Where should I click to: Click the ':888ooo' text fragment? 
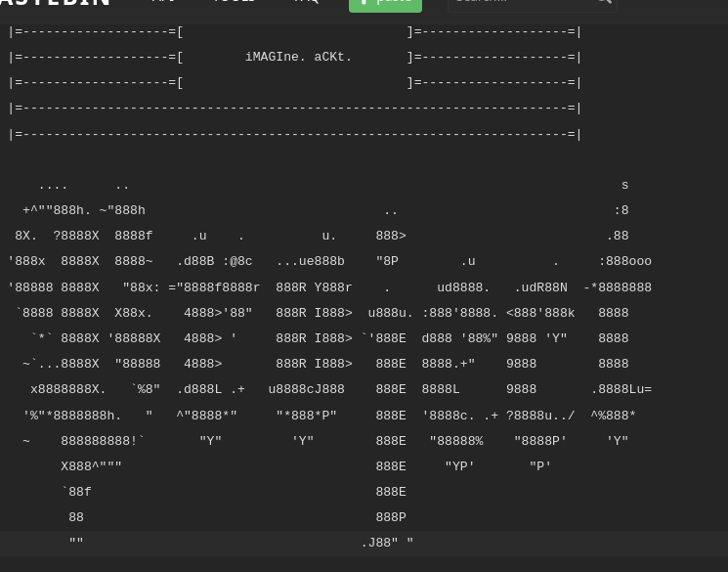625,262
